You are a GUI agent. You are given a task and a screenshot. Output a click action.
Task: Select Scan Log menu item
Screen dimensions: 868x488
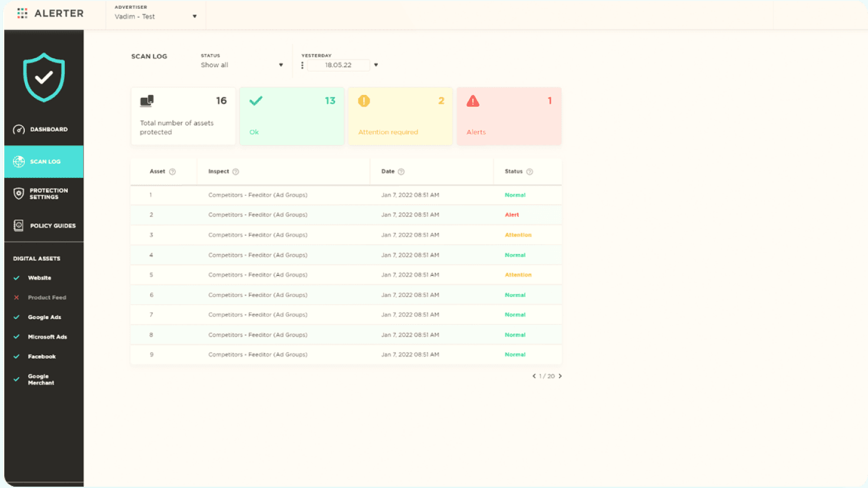point(44,161)
